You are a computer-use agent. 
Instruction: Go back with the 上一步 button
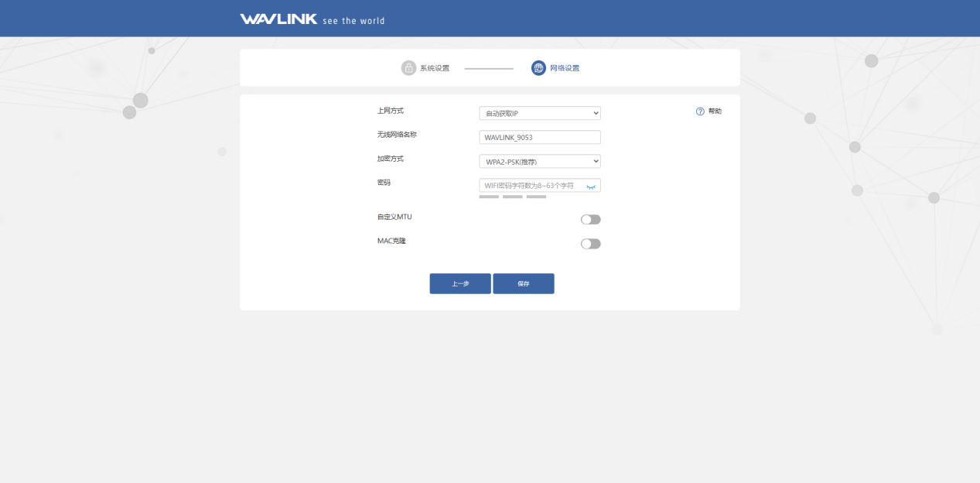(460, 284)
